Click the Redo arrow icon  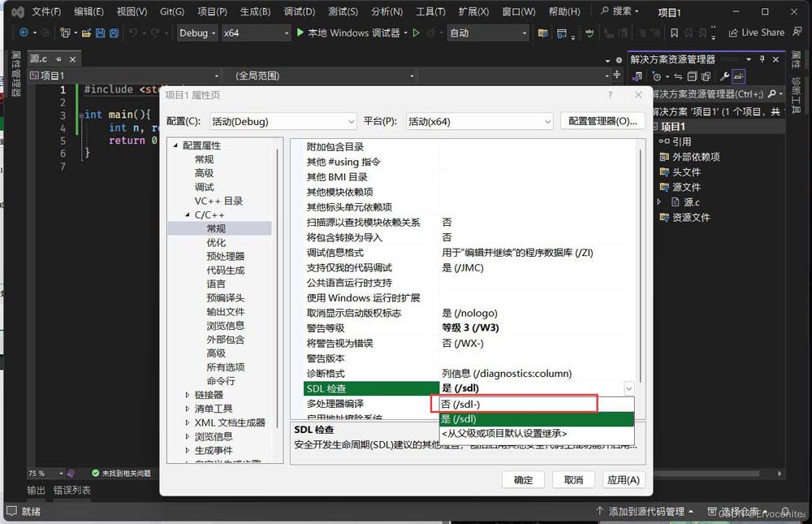pos(154,32)
